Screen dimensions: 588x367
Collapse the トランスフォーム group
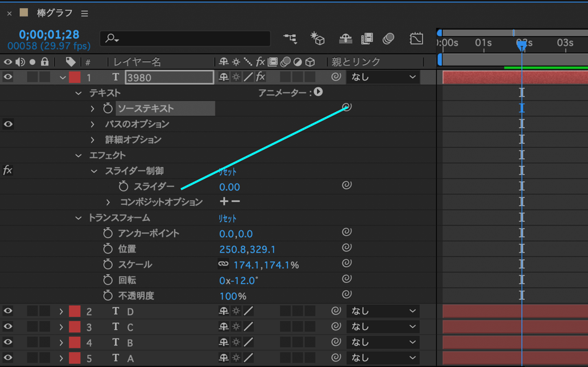(79, 218)
